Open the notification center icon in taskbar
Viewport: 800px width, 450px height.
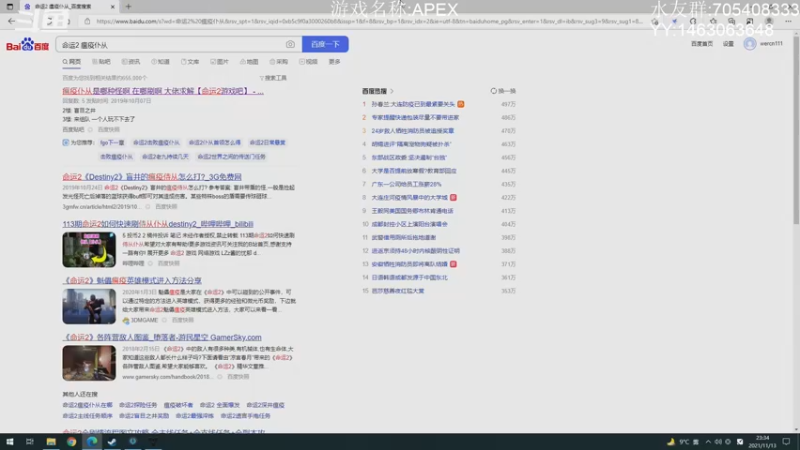tap(786, 442)
